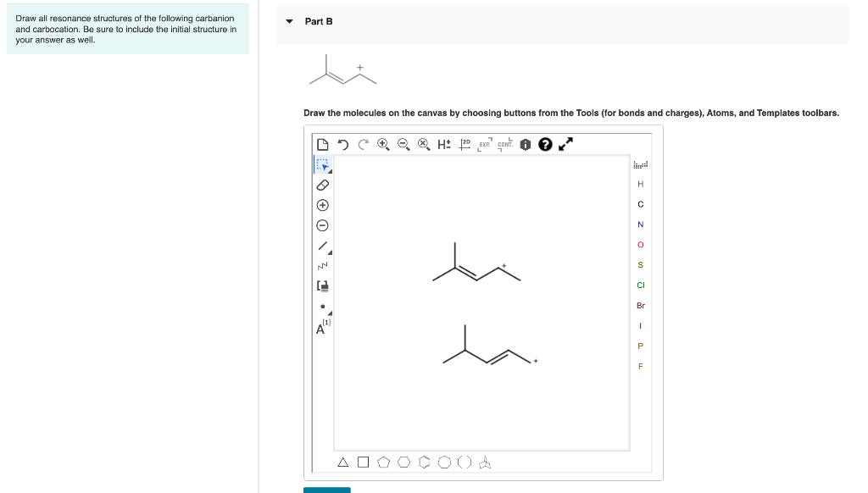Reset the canvas zoom level
Image resolution: width=868 pixels, height=493 pixels.
click(425, 144)
